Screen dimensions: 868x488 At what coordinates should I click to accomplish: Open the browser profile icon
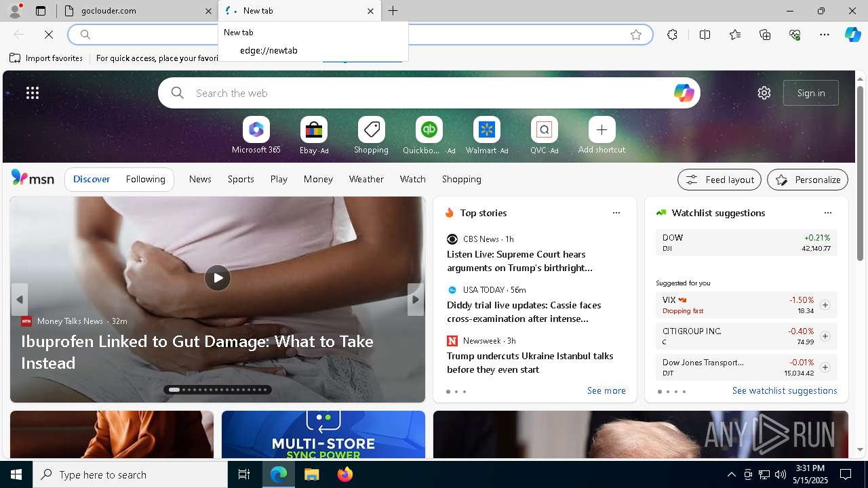pyautogui.click(x=14, y=11)
